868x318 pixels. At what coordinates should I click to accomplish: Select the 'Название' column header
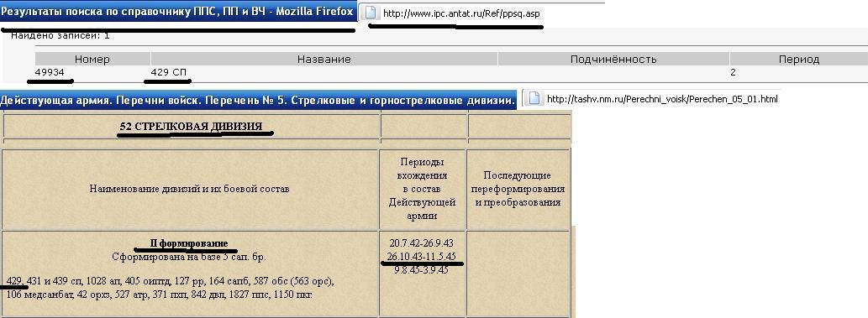click(324, 60)
